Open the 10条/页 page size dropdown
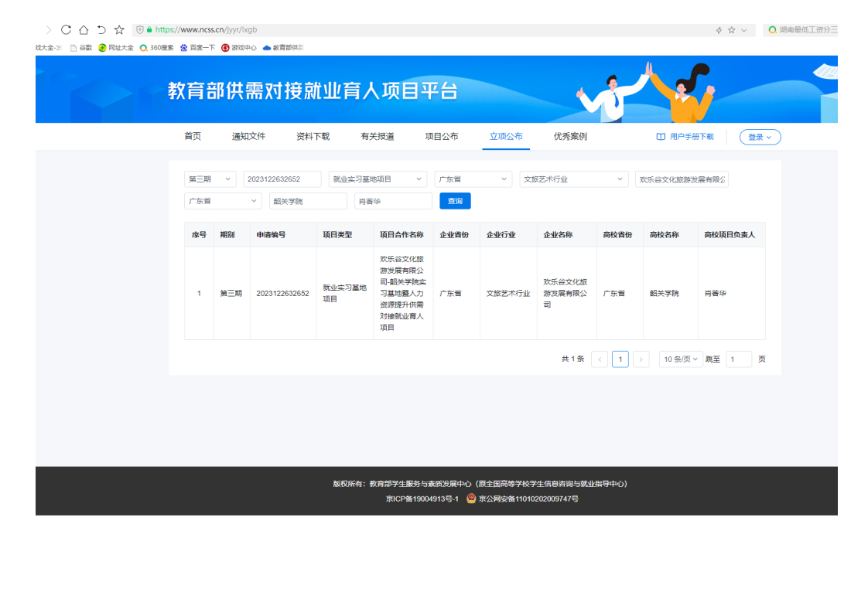868x613 pixels. tap(681, 359)
